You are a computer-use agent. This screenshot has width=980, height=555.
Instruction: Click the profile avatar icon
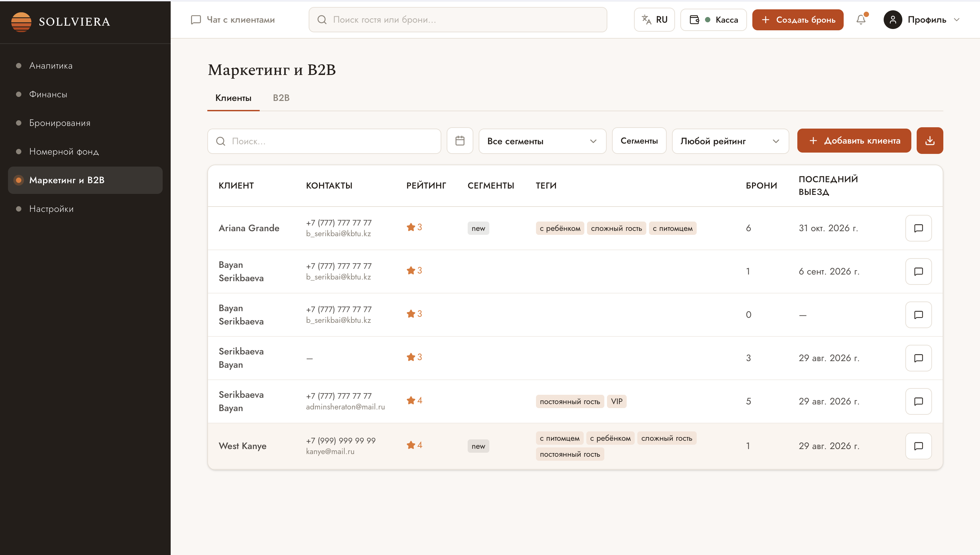893,20
